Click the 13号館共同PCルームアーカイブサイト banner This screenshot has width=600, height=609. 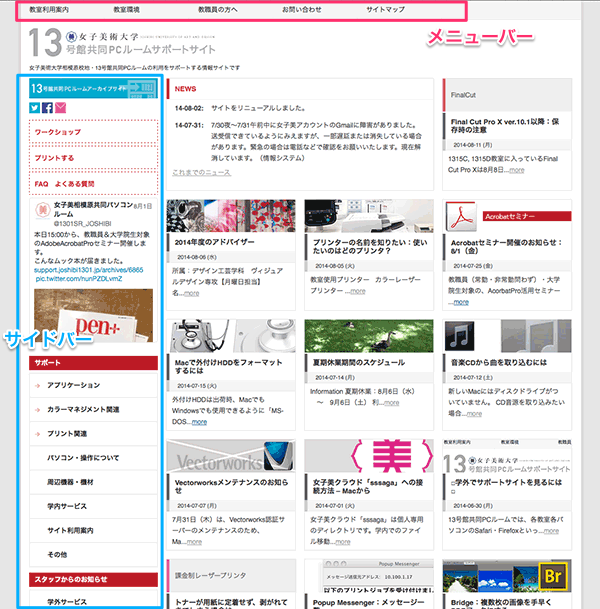tap(94, 88)
